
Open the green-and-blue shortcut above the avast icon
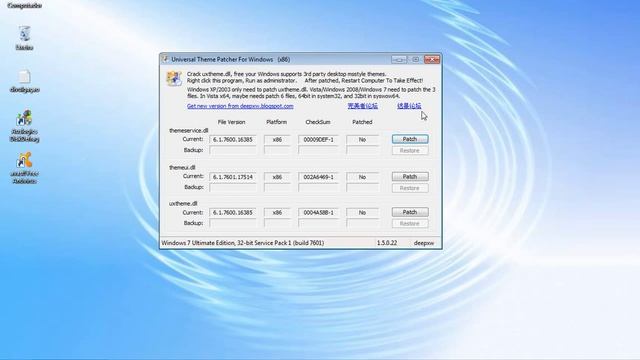tap(24, 126)
